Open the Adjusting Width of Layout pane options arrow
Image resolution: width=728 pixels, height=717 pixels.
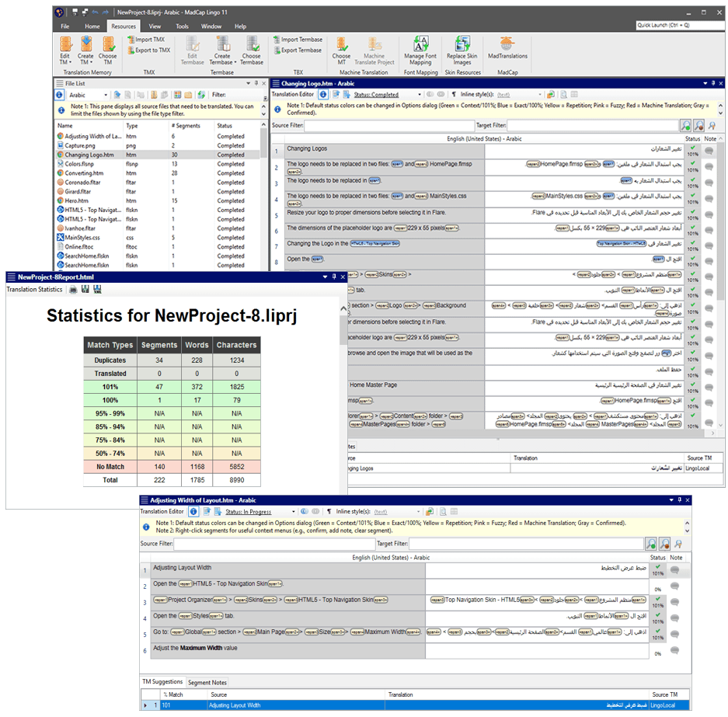tap(671, 500)
